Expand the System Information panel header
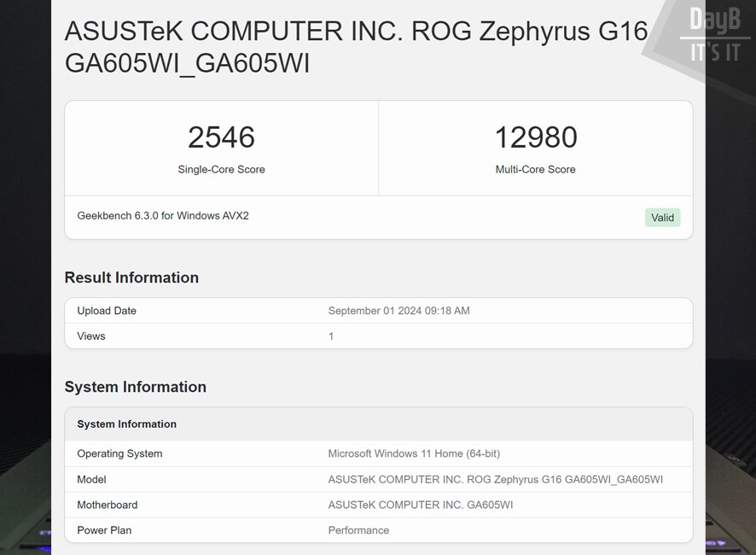This screenshot has width=756, height=555. pos(126,424)
